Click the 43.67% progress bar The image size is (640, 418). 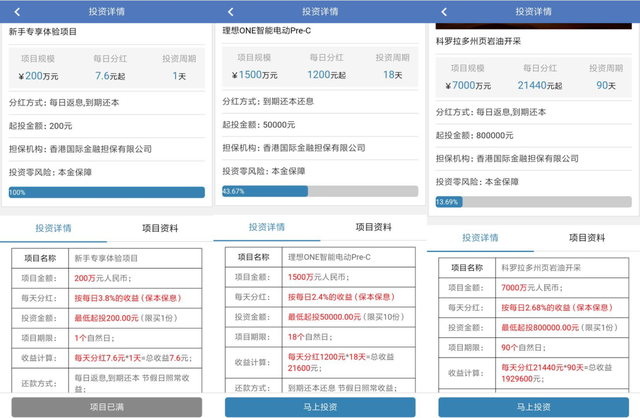coord(320,191)
